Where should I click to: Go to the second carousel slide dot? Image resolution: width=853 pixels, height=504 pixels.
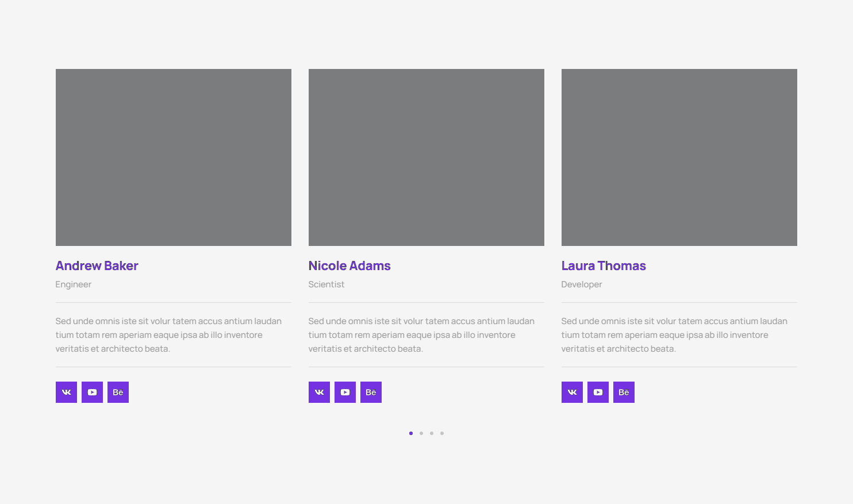[421, 433]
